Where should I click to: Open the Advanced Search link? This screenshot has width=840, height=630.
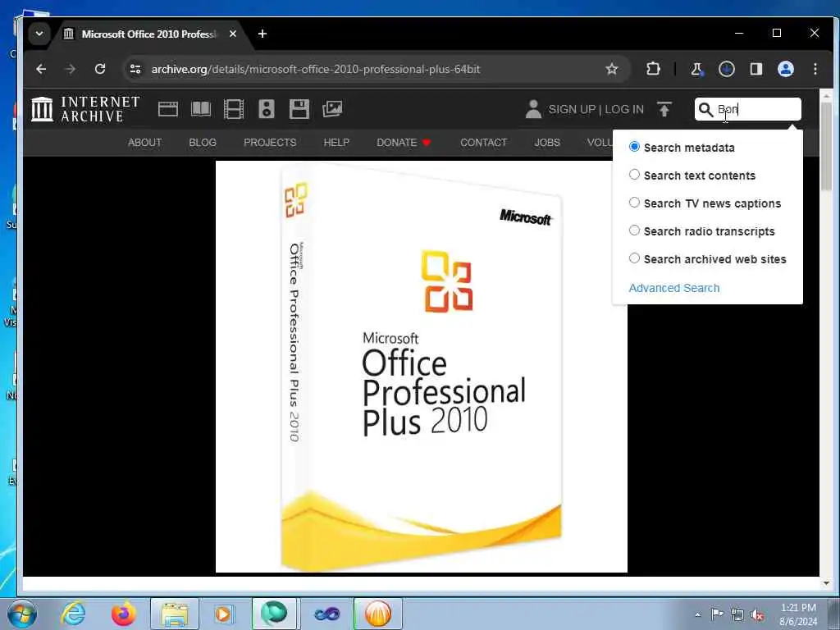674,288
